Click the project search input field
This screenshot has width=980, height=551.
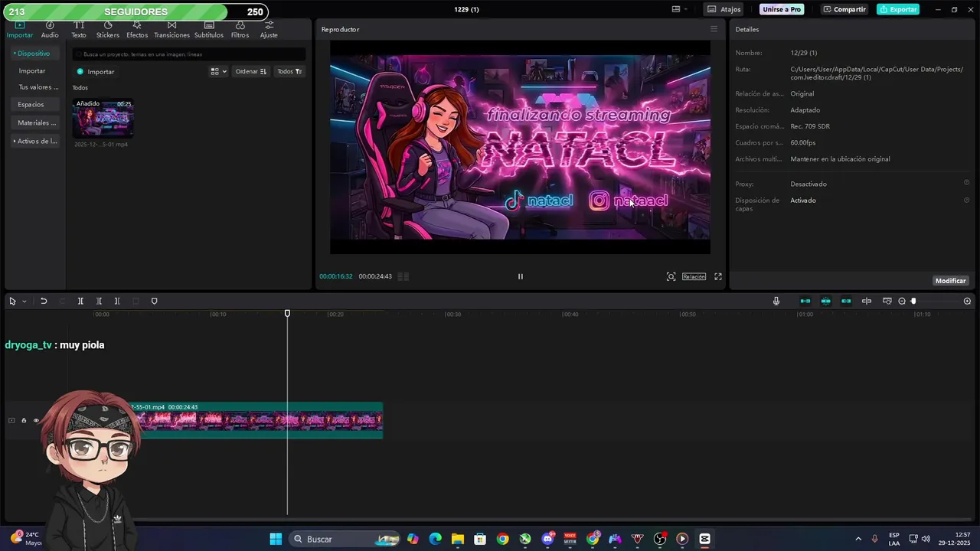point(189,54)
